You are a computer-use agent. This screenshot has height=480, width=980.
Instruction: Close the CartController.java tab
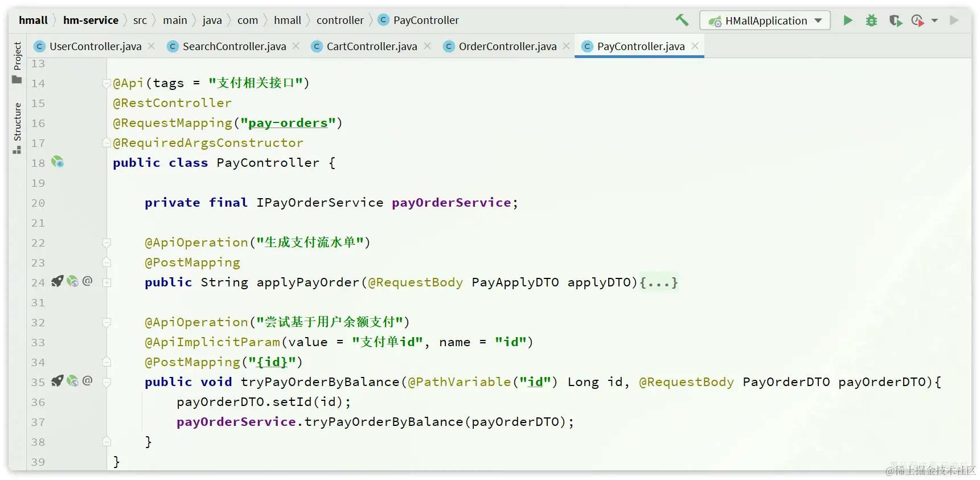point(428,46)
